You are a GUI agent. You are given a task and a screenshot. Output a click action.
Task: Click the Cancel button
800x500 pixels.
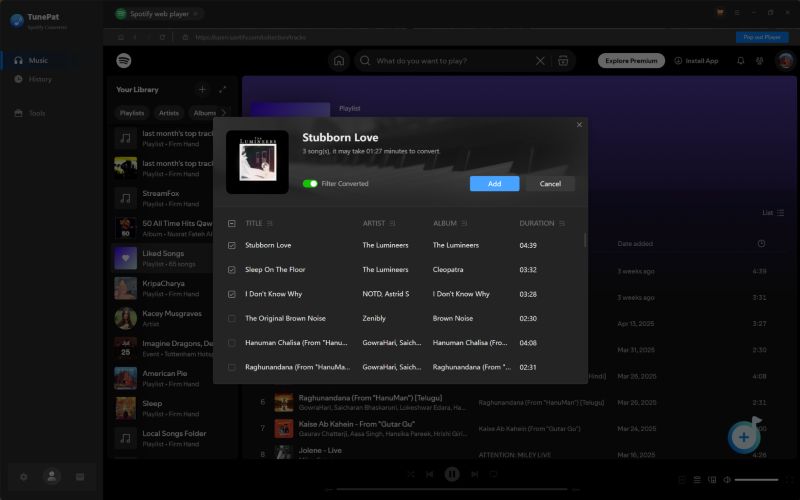550,184
